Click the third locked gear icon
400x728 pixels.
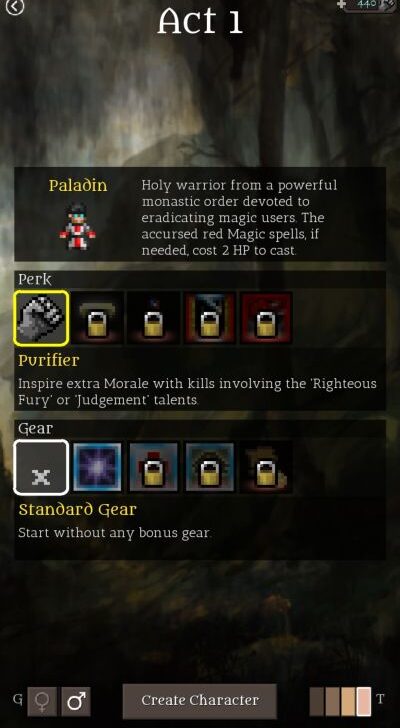[154, 468]
